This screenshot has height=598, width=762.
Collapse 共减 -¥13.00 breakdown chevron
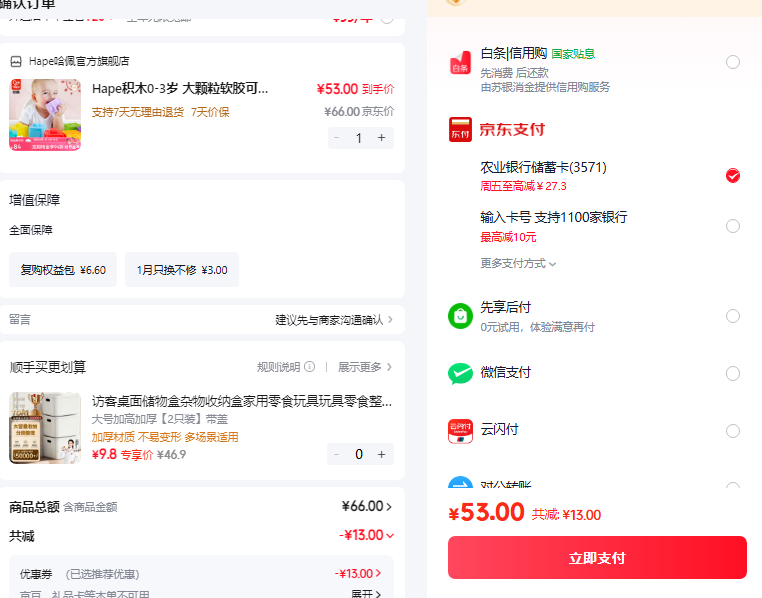[x=390, y=535]
